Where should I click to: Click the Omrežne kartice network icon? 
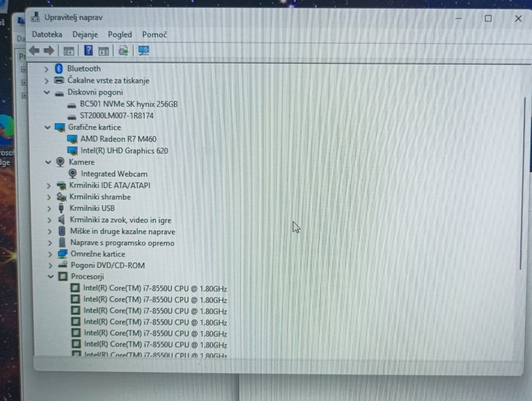click(63, 254)
